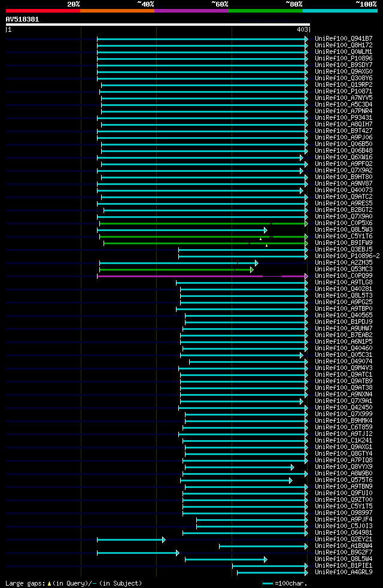
Task: Select the UniRef100_A2ZH35 label
Action: click(344, 263)
